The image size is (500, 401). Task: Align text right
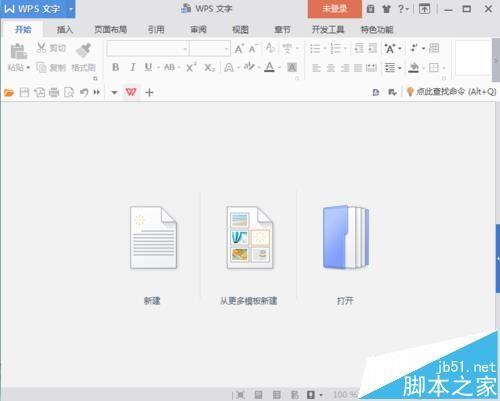pos(345,68)
